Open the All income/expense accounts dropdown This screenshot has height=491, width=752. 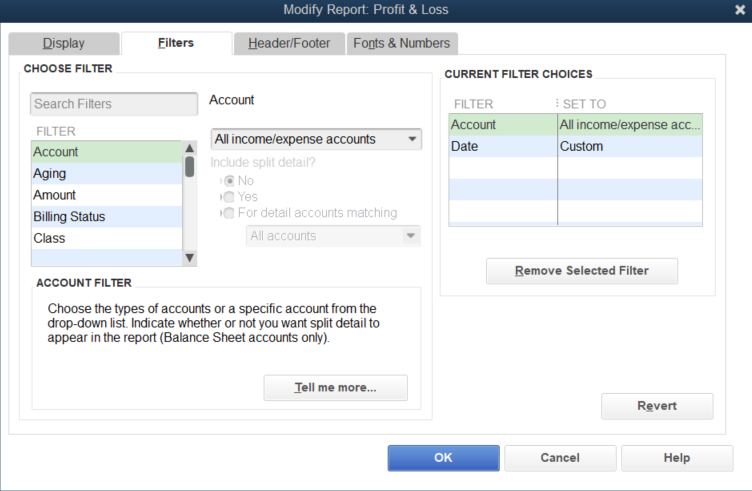(x=316, y=139)
